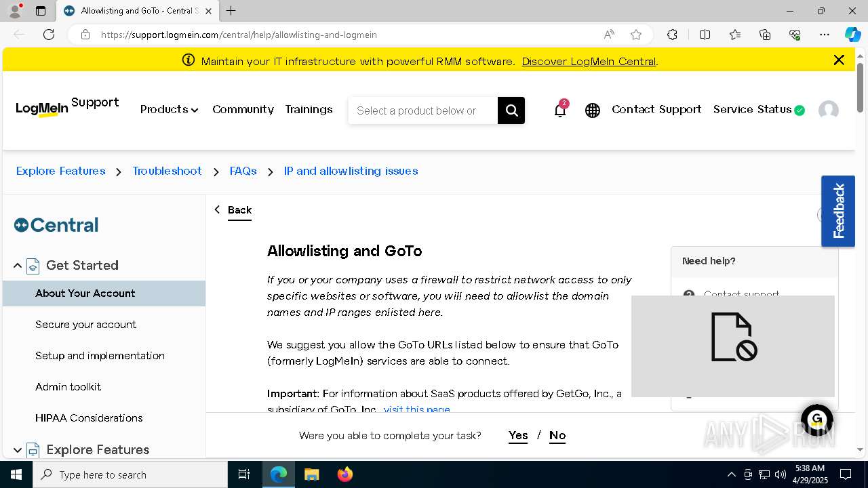Viewport: 868px width, 488px height.
Task: Click the browser Refresh icon
Action: pos(49,35)
